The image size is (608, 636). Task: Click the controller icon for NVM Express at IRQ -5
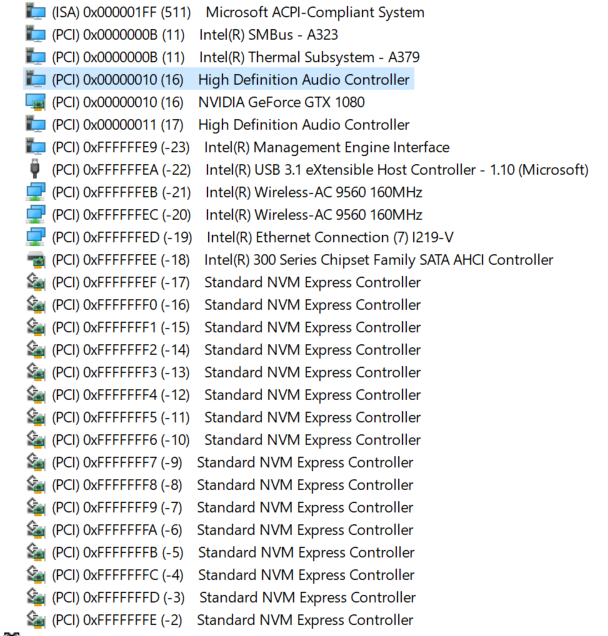pos(35,552)
